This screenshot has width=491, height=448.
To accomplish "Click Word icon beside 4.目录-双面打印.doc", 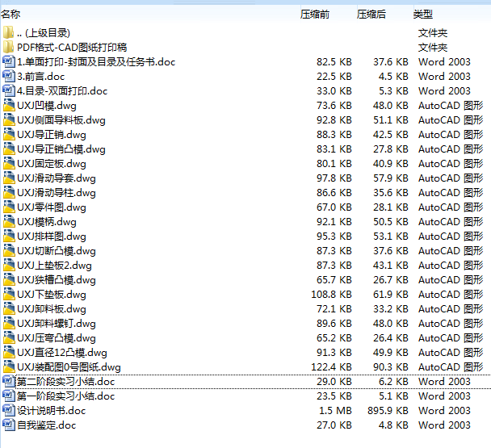I will [8, 90].
